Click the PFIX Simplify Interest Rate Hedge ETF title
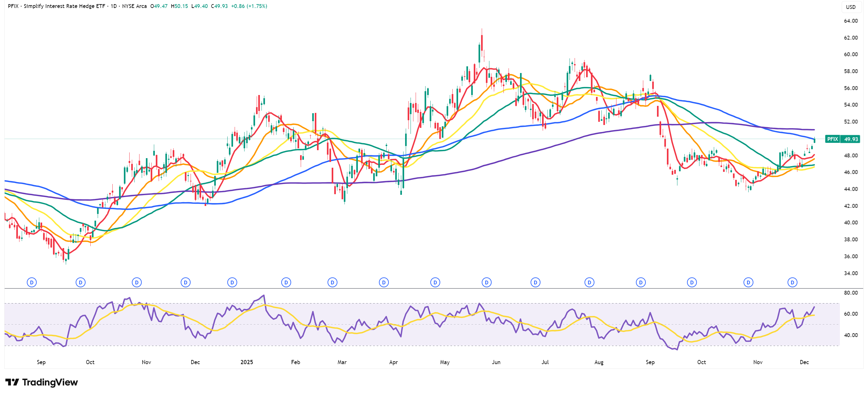868x396 pixels. pyautogui.click(x=56, y=6)
